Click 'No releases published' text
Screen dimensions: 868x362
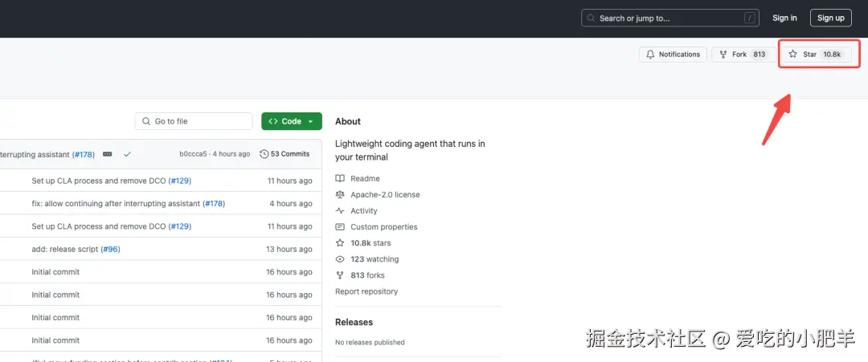click(x=370, y=342)
